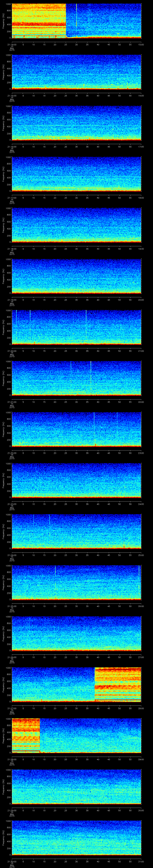Click the 26:00 end time label
153x868 pixels.
click(141, 606)
